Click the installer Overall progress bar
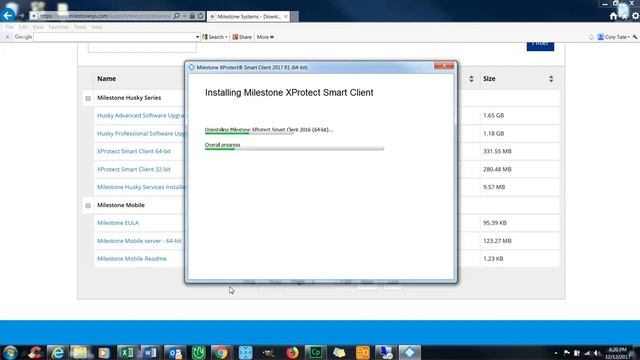This screenshot has width=640, height=360. [294, 149]
